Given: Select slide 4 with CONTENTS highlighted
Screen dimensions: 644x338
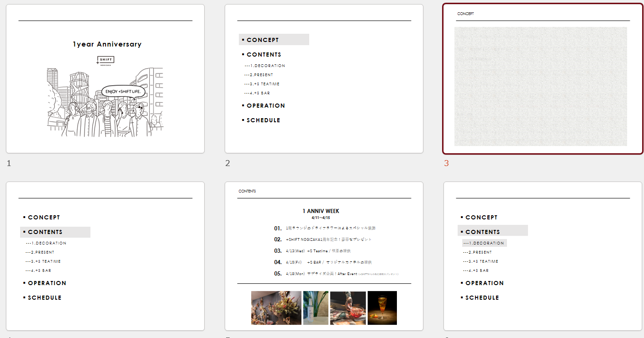Looking at the screenshot, I should 105,256.
